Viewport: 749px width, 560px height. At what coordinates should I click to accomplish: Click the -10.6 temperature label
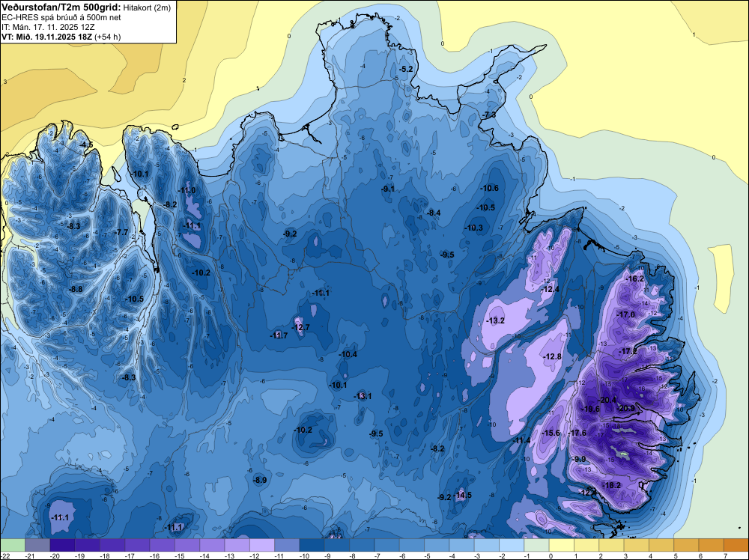pyautogui.click(x=490, y=188)
